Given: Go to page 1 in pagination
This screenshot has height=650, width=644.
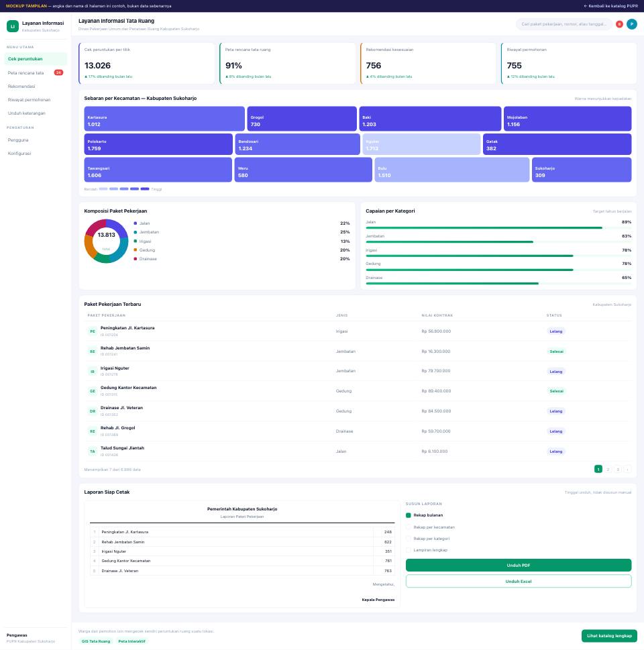Looking at the screenshot, I should 598,470.
